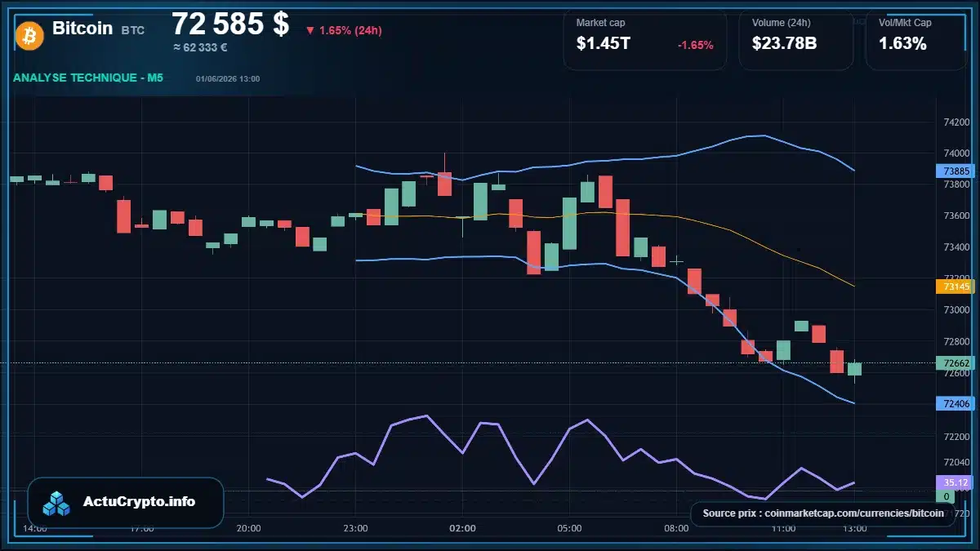Click the 72662 current price tag
Image resolution: width=980 pixels, height=551 pixels.
955,363
